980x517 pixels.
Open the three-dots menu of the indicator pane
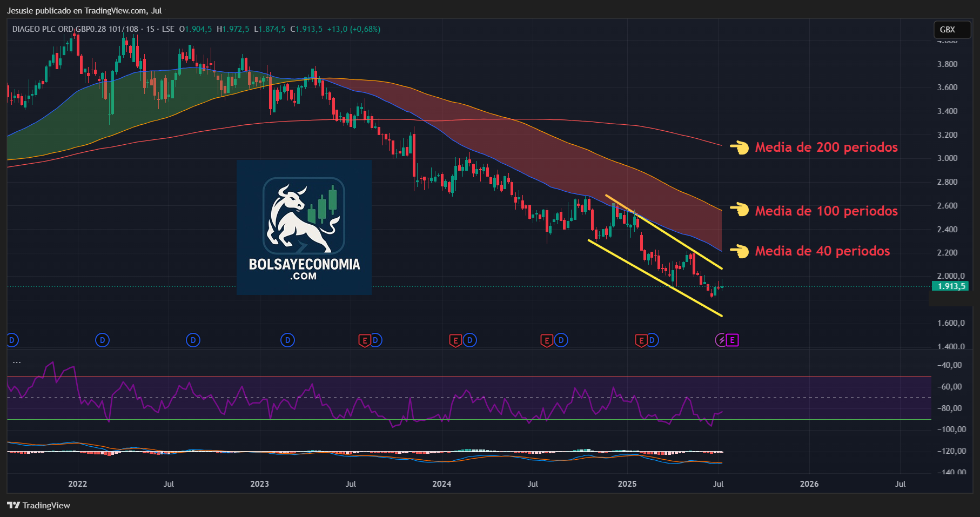click(17, 362)
